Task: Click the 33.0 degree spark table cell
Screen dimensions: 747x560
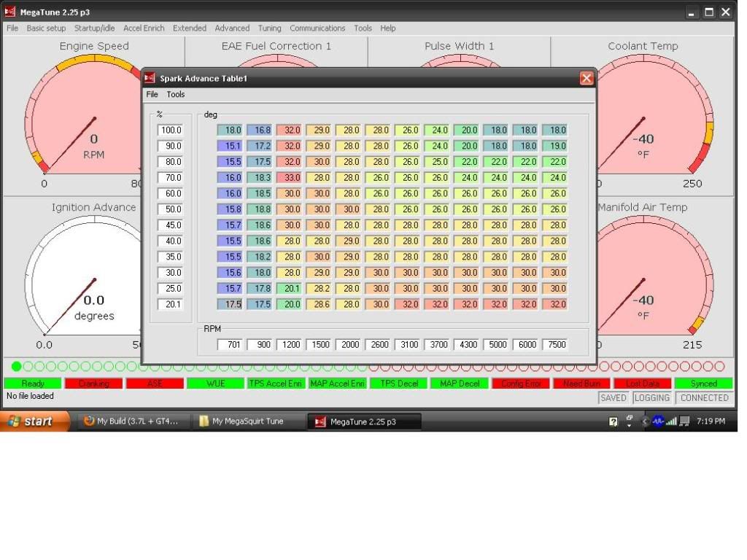Action: click(x=290, y=178)
